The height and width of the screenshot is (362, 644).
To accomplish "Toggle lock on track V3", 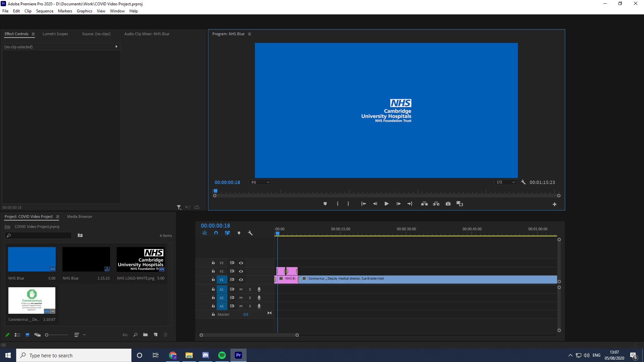I will tap(213, 263).
